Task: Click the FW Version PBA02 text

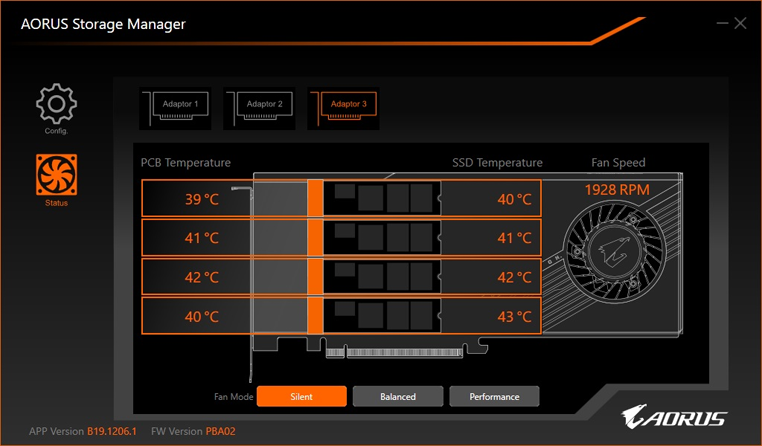Action: [219, 431]
